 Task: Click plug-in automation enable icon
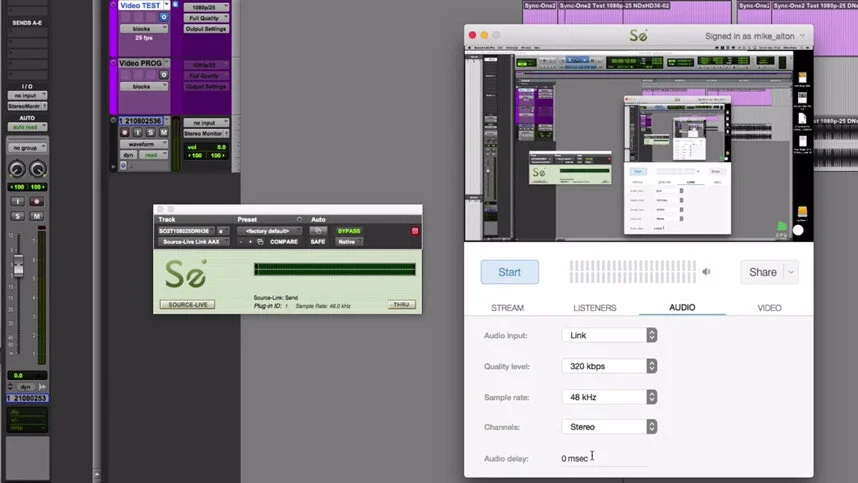tap(318, 231)
